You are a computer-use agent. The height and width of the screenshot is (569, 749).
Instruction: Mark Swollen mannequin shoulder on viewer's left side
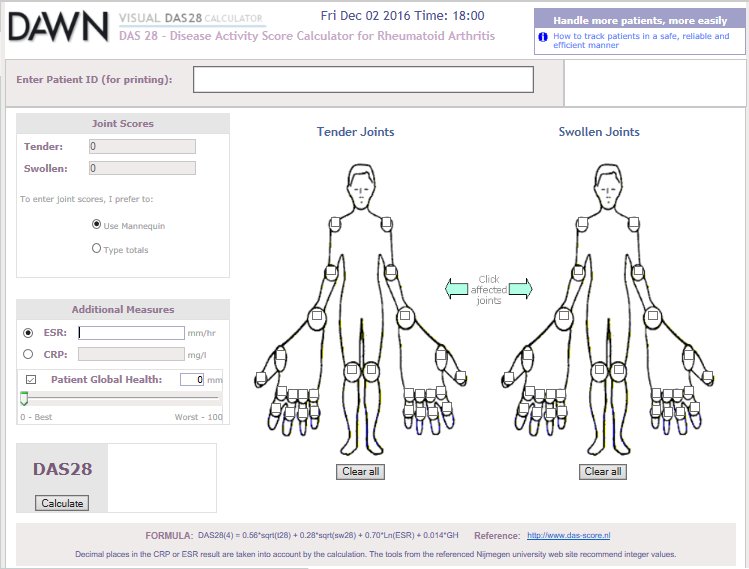click(582, 223)
